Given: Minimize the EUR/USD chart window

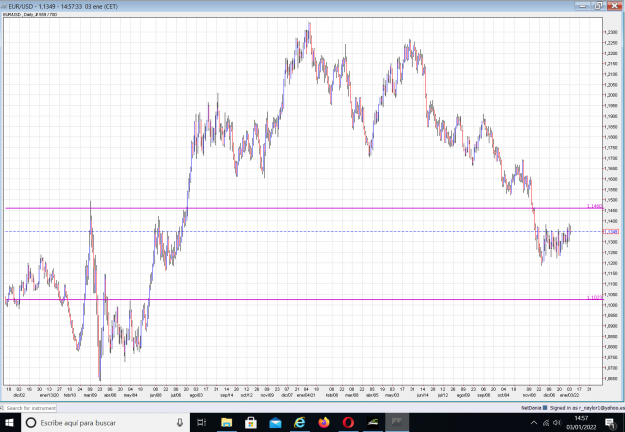Looking at the screenshot, I should [583, 6].
